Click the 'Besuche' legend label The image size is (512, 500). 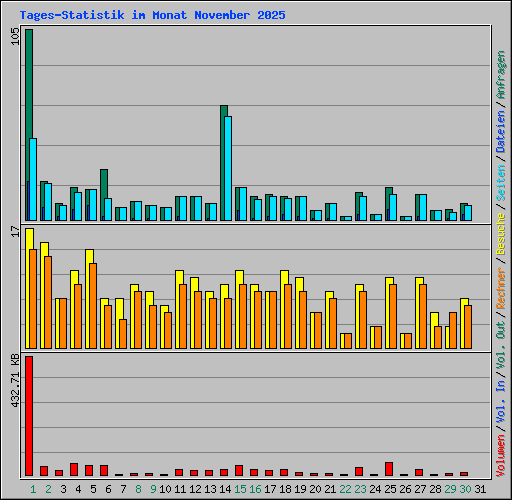pos(501,234)
